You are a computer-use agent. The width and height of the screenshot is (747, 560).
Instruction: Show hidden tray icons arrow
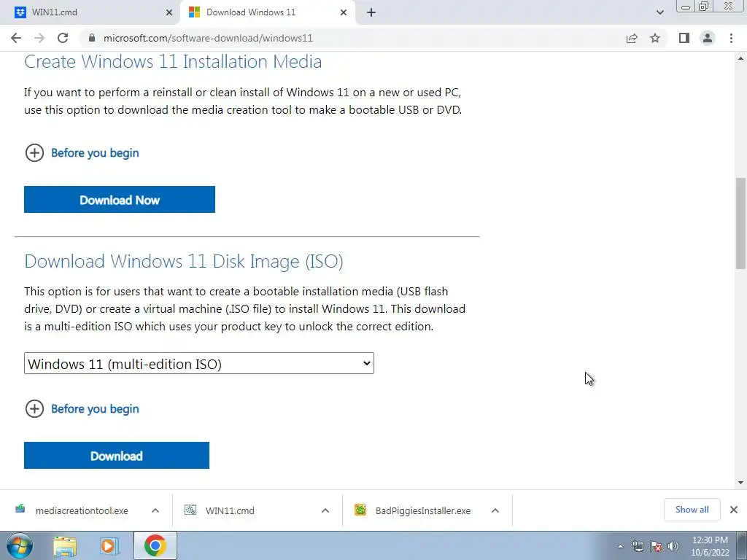tap(620, 546)
